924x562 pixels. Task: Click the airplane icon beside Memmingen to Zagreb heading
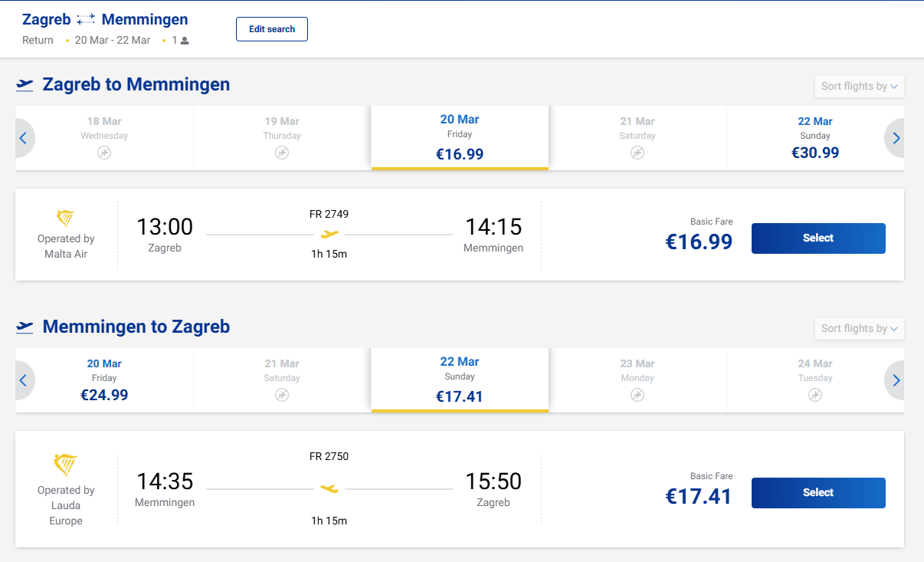(x=25, y=327)
